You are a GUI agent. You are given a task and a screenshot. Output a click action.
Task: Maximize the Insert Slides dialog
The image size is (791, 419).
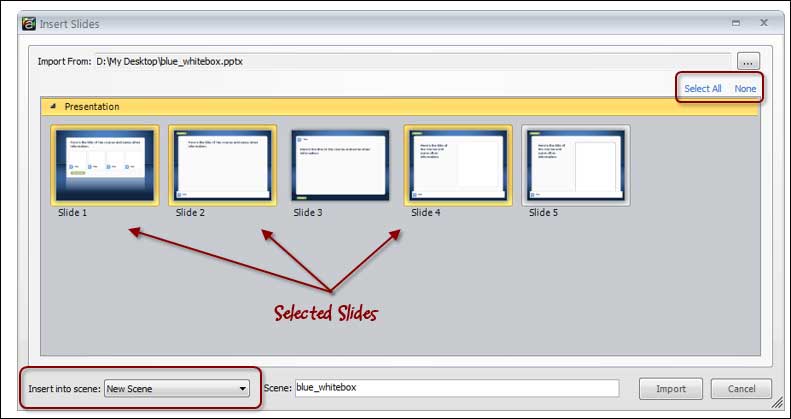coord(736,23)
